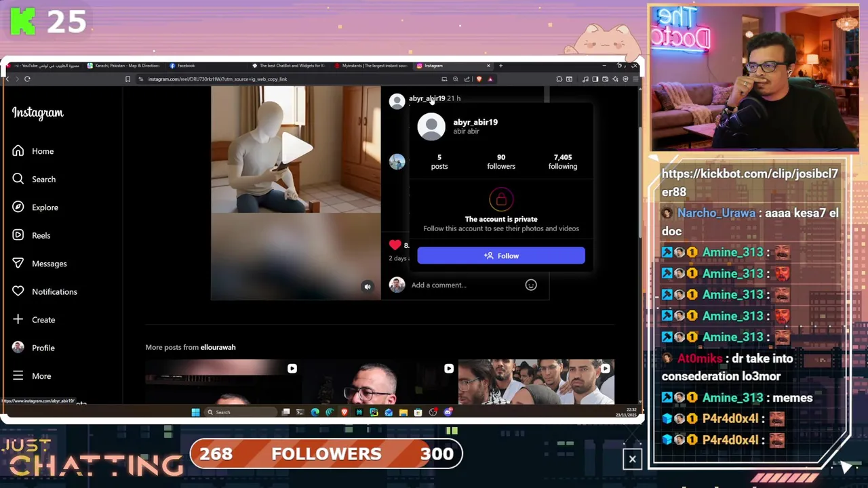
Task: Open Windows Start menu
Action: pyautogui.click(x=195, y=412)
